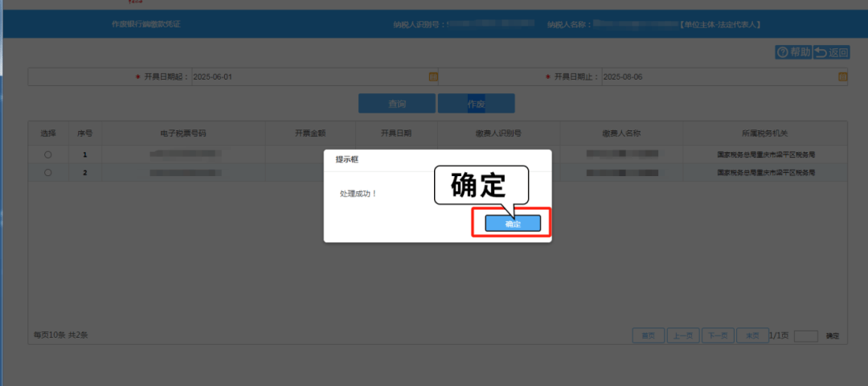Go to 上一页 previous page

pyautogui.click(x=683, y=335)
